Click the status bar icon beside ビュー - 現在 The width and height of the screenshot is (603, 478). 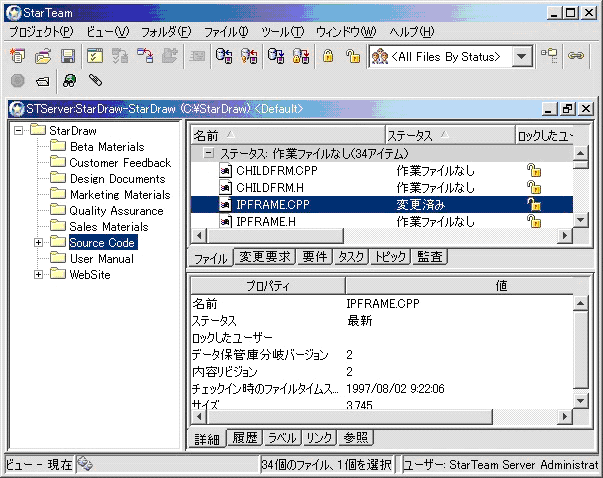(85, 464)
